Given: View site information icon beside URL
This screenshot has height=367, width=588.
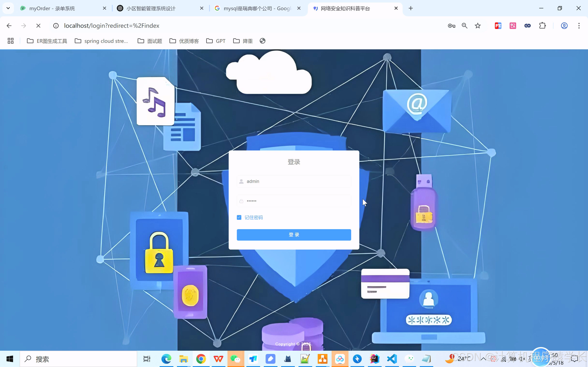Looking at the screenshot, I should tap(56, 26).
